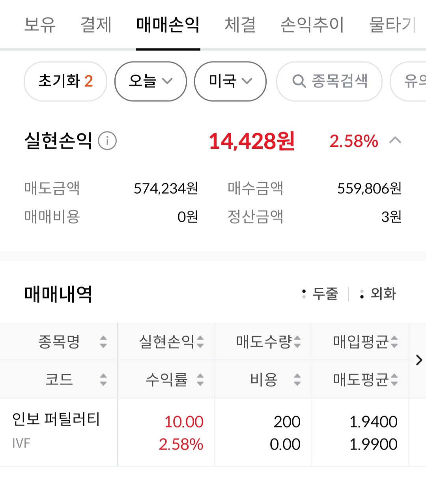The image size is (426, 504).
Task: Switch to the 손익추이 tab
Action: [x=312, y=24]
